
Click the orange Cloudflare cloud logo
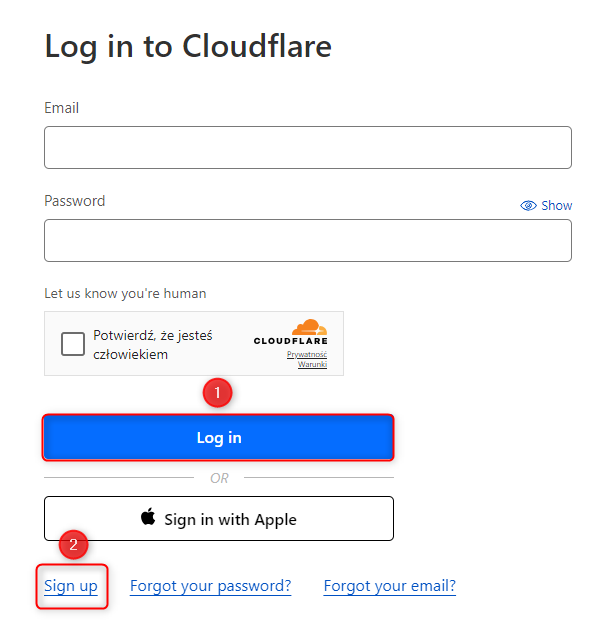point(310,327)
